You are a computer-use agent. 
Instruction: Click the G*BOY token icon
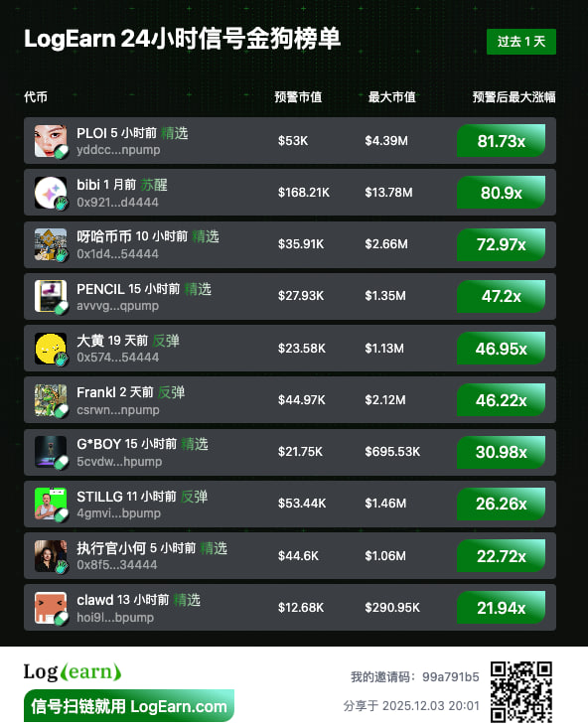click(51, 452)
